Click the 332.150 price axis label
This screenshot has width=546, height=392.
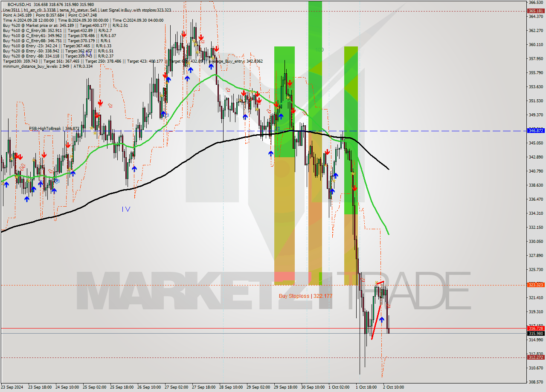point(536,227)
